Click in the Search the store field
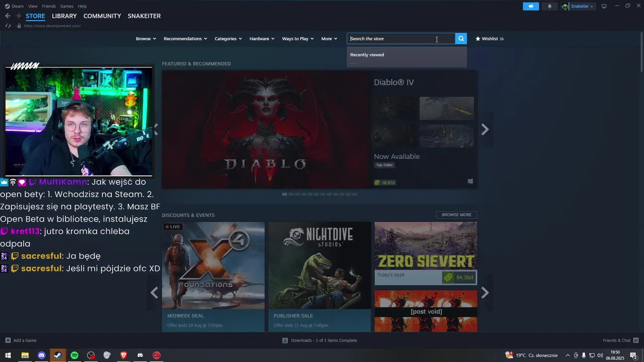This screenshot has height=362, width=644. click(401, 39)
